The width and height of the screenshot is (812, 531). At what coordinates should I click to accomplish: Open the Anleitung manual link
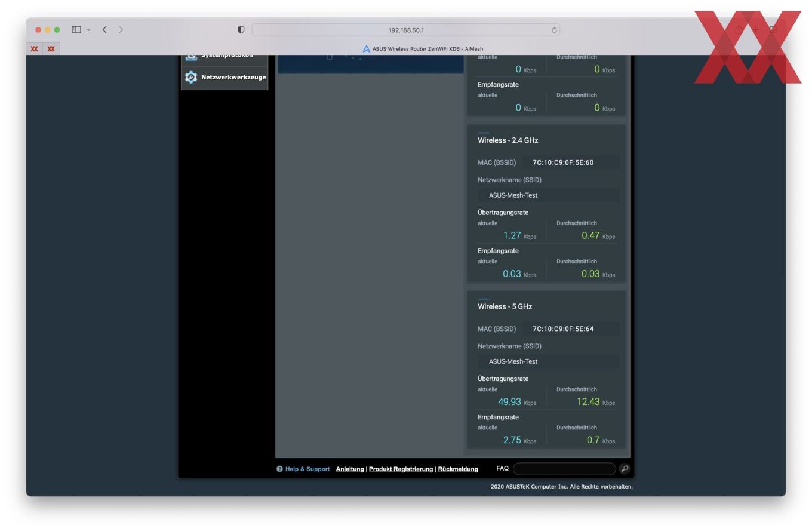350,469
